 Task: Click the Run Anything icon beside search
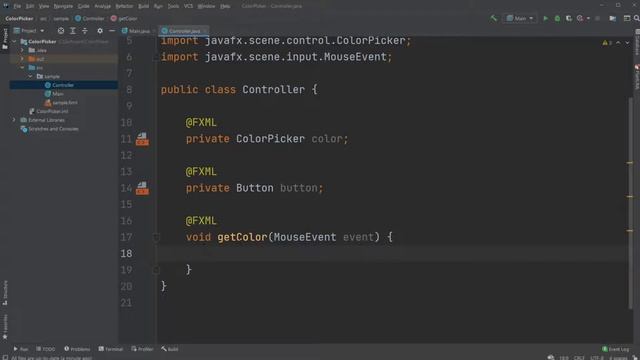627,18
